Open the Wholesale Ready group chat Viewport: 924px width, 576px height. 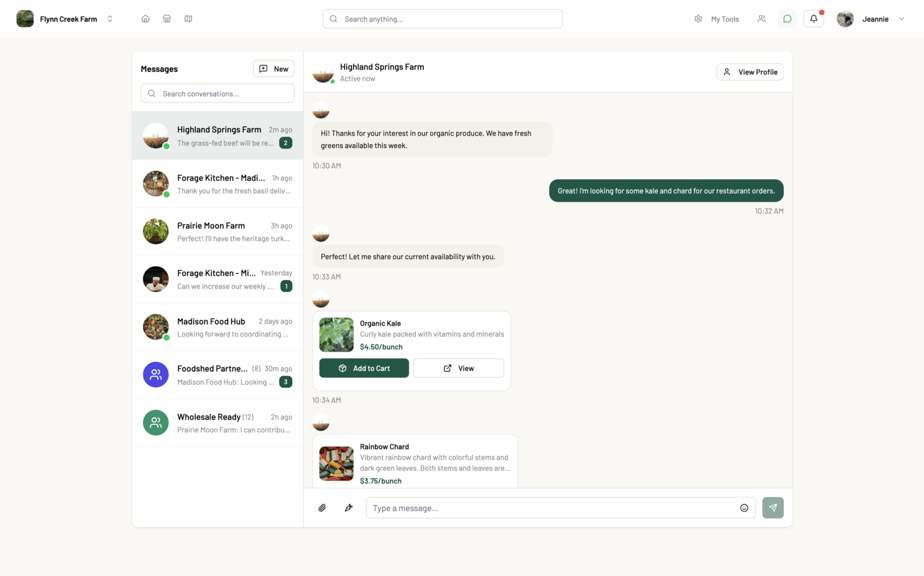point(217,423)
